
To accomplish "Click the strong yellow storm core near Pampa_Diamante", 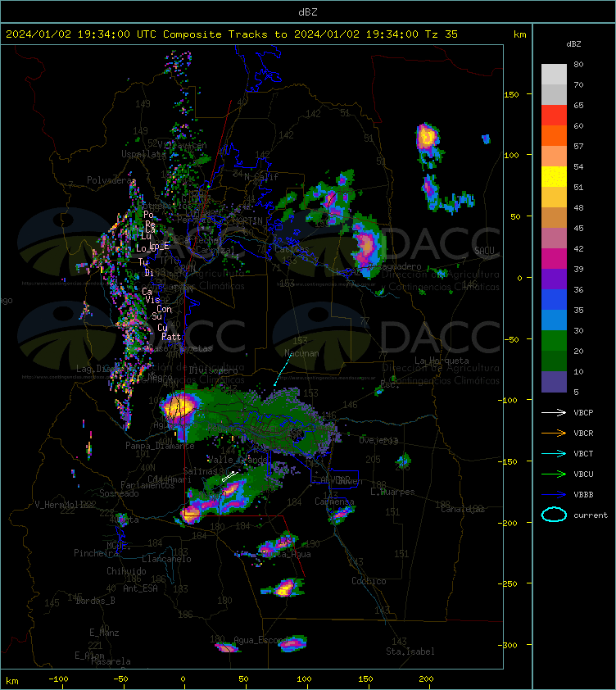I will (x=179, y=406).
